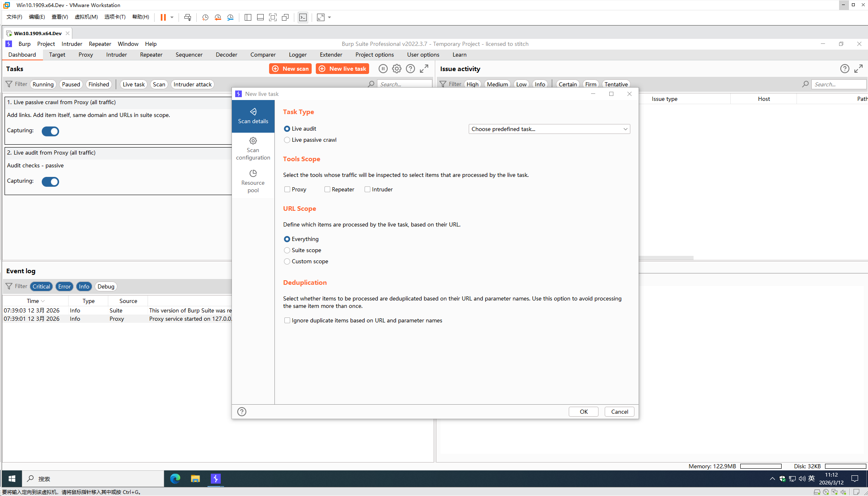Check Ignore duplicate items option
Image resolution: width=868 pixels, height=496 pixels.
(287, 320)
